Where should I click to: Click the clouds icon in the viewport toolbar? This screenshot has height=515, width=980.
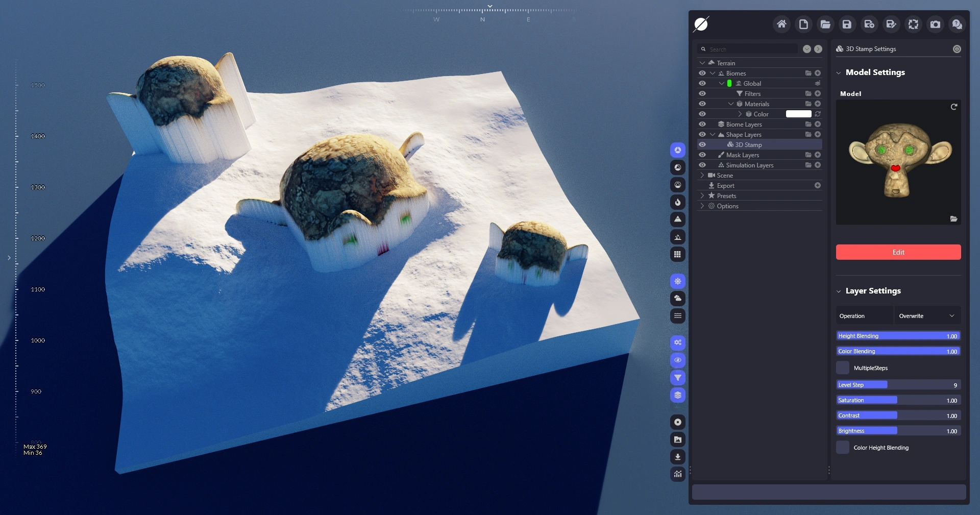pos(677,298)
